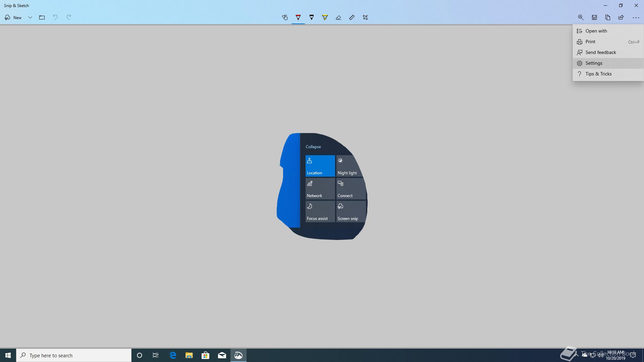Screen dimensions: 644x362
Task: Open Cortana from the taskbar
Action: pyautogui.click(x=140, y=355)
